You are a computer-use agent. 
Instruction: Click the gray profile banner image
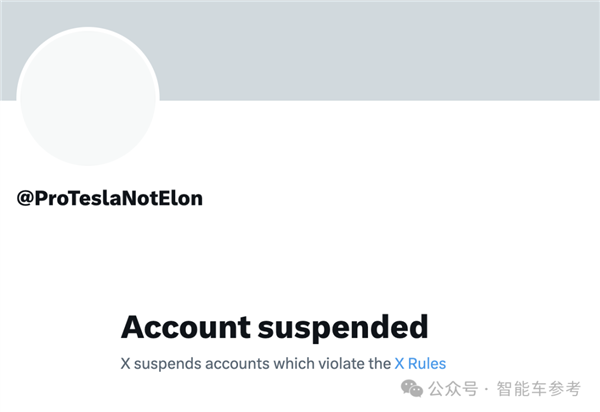[x=380, y=50]
